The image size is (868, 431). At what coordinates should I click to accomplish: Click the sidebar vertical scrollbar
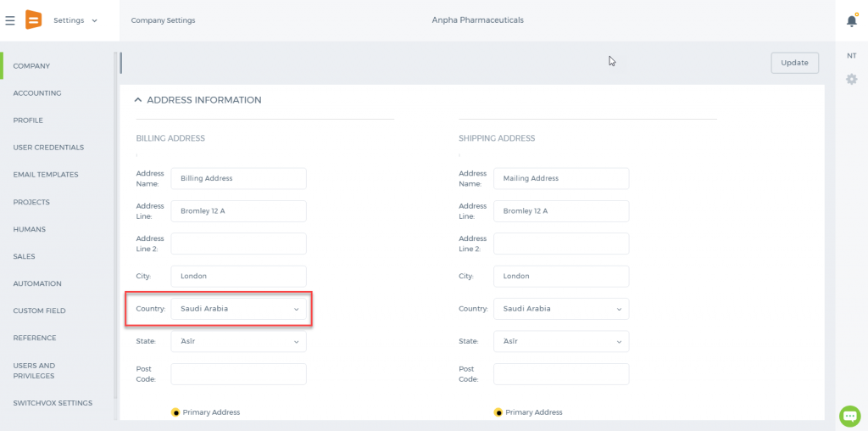point(115,225)
